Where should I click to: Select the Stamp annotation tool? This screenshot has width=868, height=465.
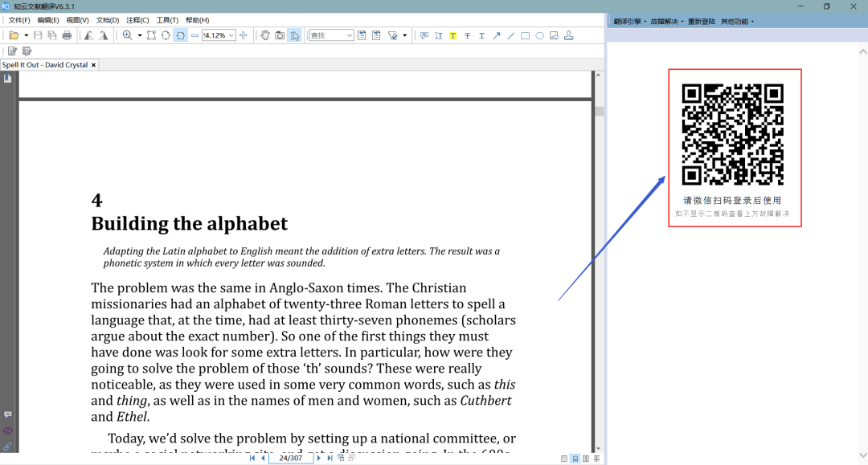(569, 35)
